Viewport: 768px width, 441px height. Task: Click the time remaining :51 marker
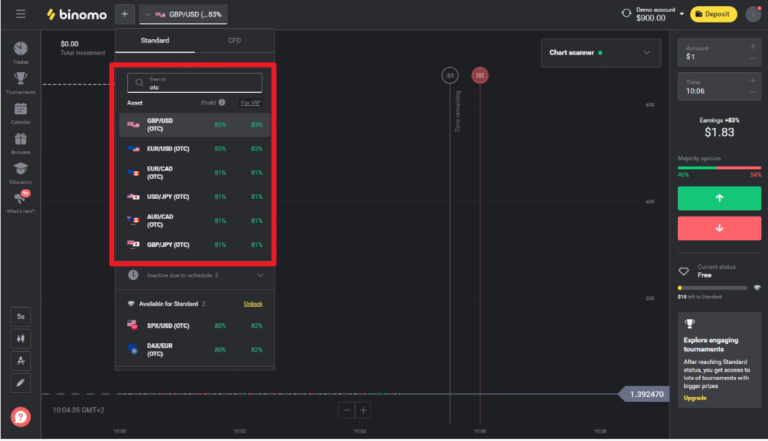click(x=450, y=75)
